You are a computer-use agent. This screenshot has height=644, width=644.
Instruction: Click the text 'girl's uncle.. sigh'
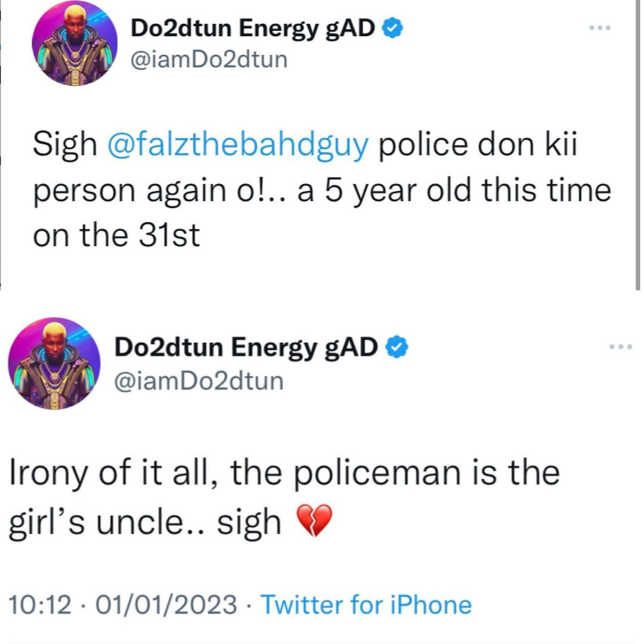tap(144, 522)
